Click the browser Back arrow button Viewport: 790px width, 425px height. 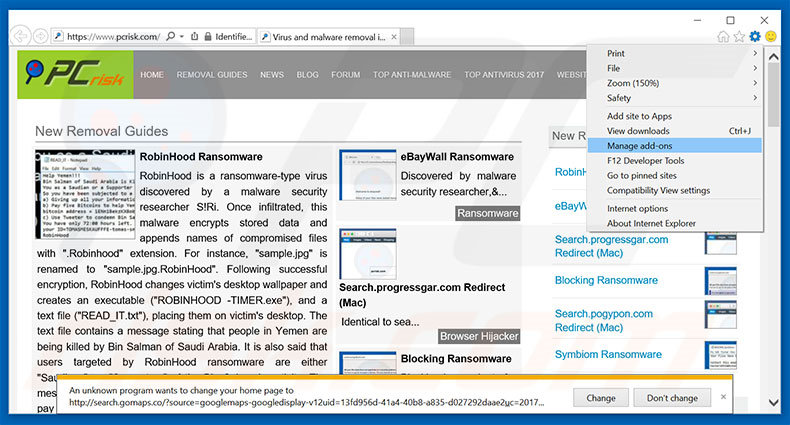(21, 36)
